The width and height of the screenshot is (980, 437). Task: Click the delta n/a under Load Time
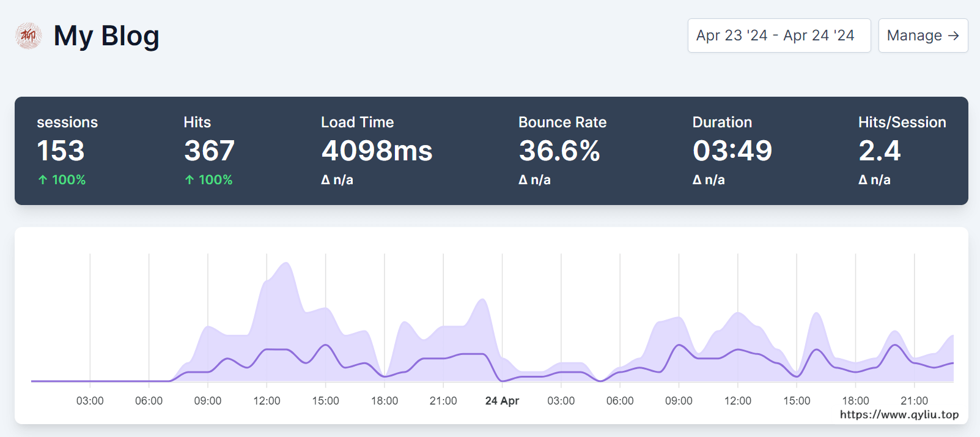337,180
